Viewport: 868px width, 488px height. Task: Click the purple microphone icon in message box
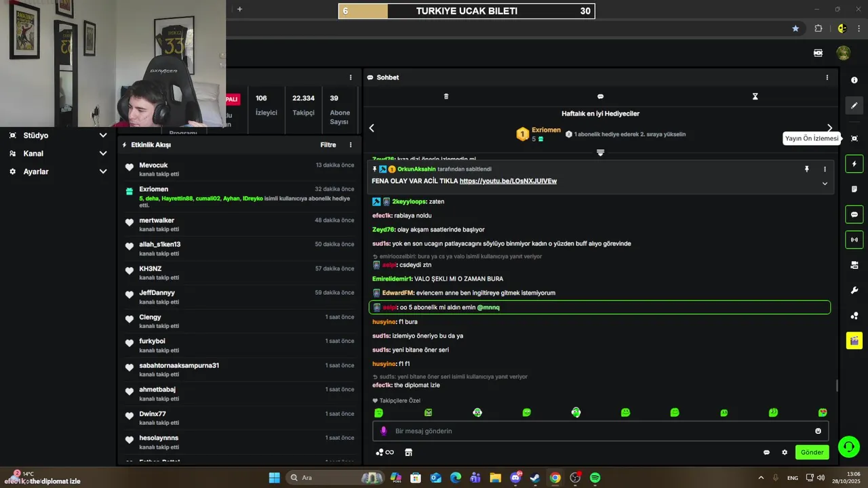383,431
